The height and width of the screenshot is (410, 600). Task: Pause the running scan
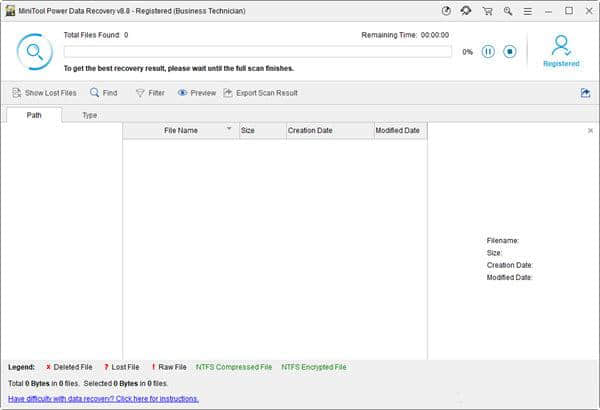[x=488, y=51]
